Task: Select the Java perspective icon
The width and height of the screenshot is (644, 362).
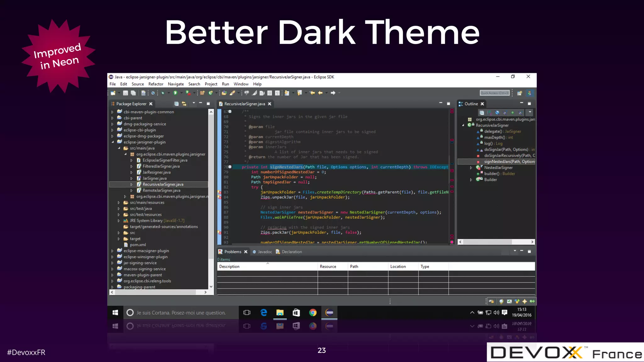Action: point(530,93)
